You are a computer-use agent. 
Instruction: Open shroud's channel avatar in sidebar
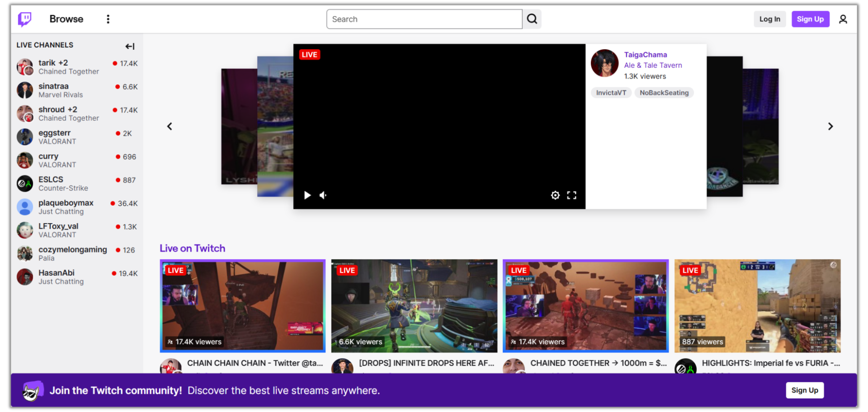pos(25,113)
